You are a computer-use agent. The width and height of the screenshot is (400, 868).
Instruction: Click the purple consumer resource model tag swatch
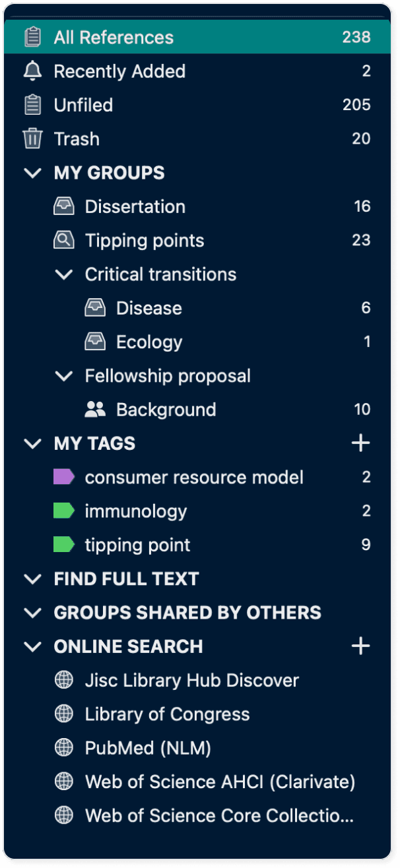coord(63,477)
